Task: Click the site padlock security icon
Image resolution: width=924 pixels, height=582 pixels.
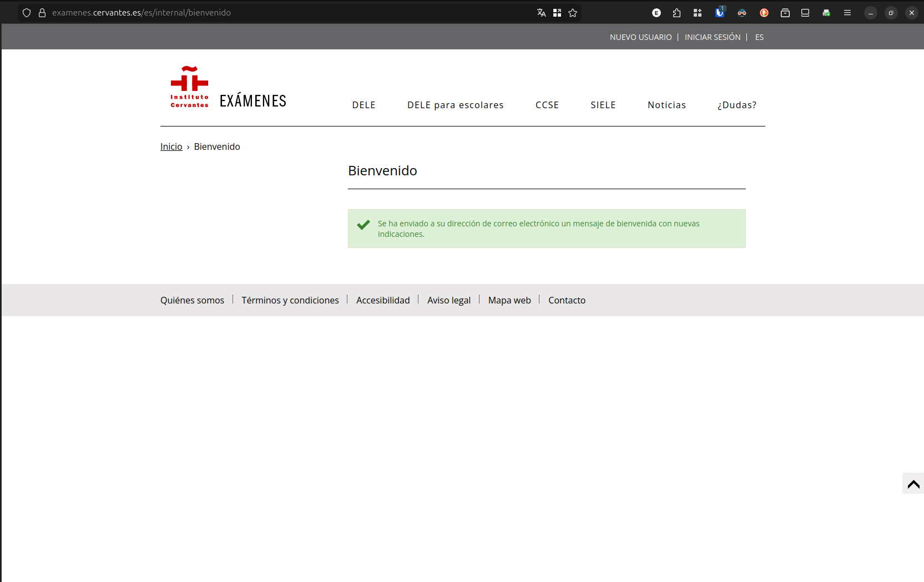Action: coord(42,13)
